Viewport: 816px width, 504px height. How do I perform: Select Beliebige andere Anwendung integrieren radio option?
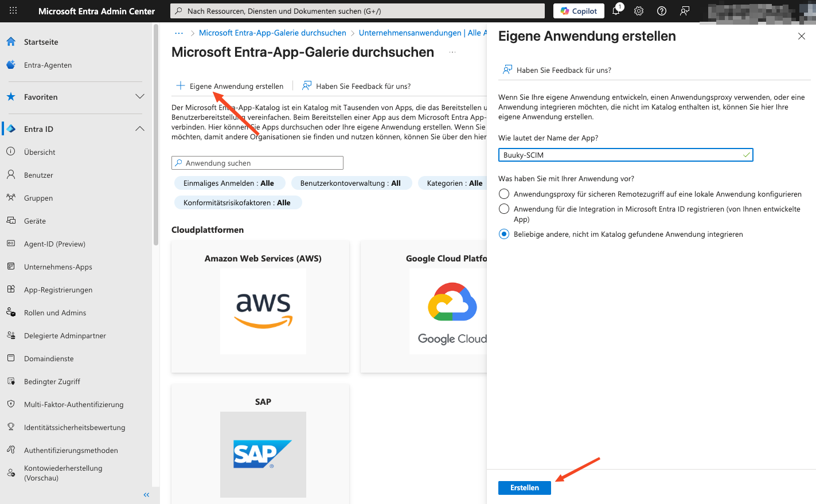(x=504, y=235)
